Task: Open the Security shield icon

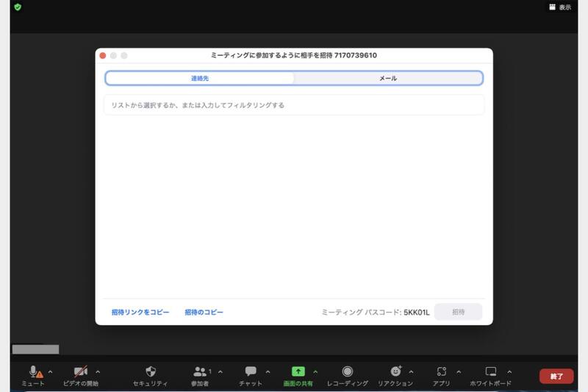Action: (151, 371)
